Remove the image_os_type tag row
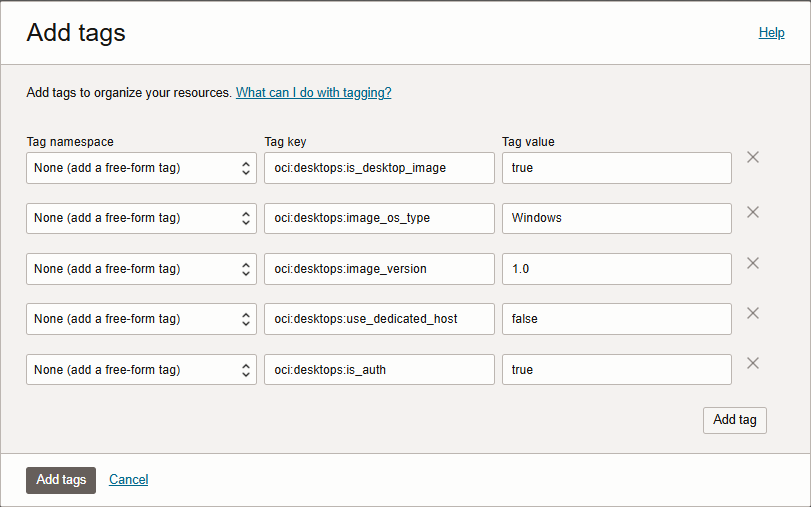This screenshot has width=811, height=507. [753, 212]
